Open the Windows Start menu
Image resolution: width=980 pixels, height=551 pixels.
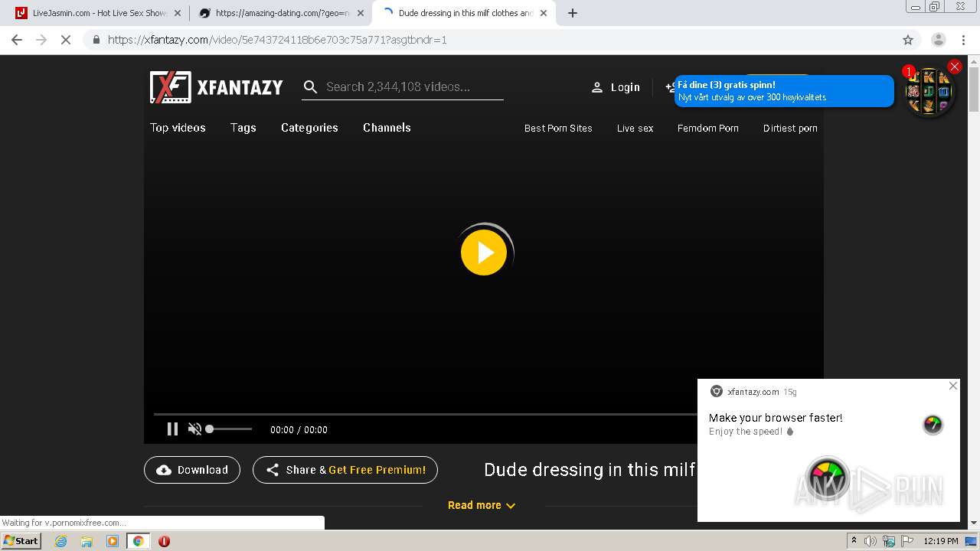coord(21,541)
